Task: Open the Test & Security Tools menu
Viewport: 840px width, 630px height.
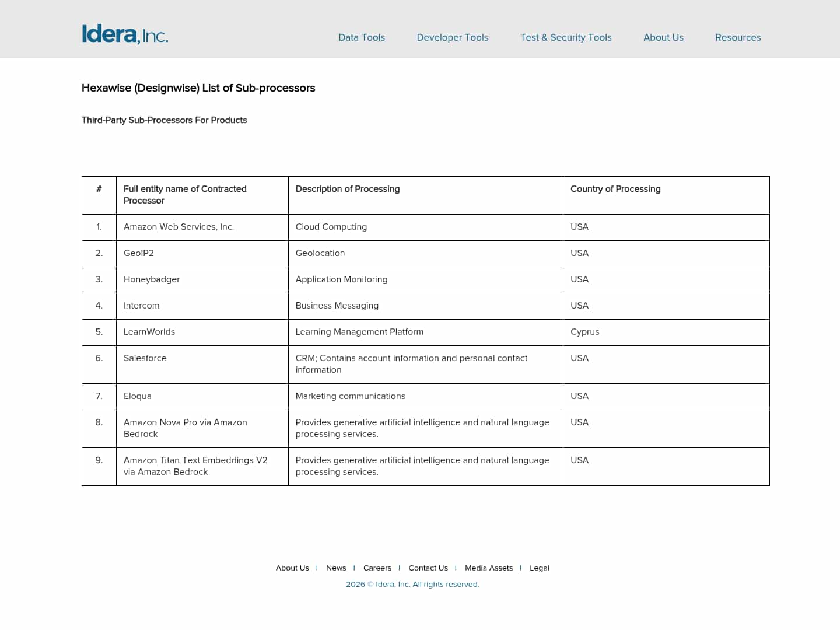Action: click(566, 37)
